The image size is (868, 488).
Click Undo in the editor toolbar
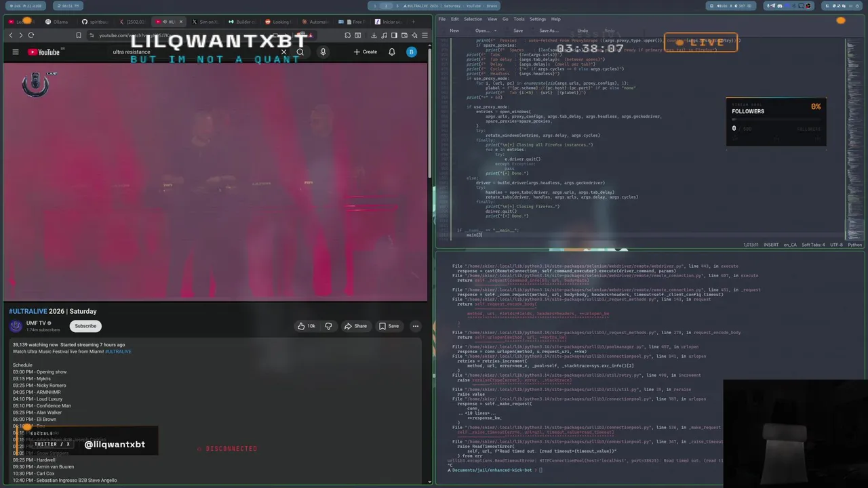pyautogui.click(x=583, y=30)
